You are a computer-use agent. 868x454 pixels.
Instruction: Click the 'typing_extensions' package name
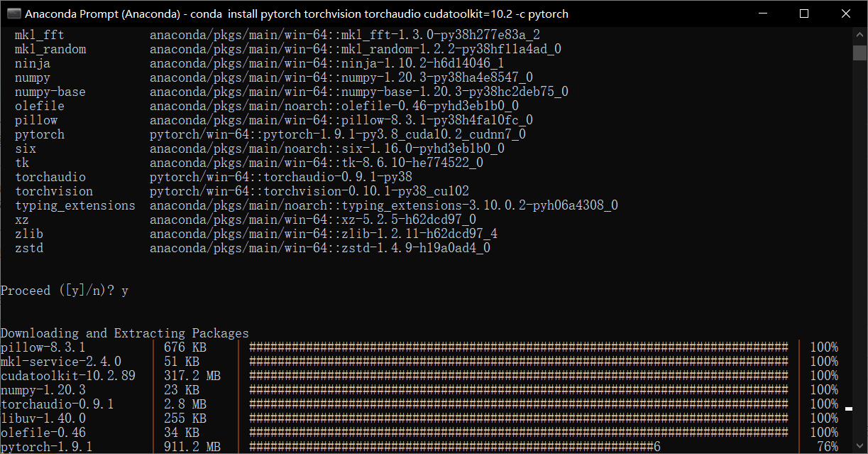(75, 205)
